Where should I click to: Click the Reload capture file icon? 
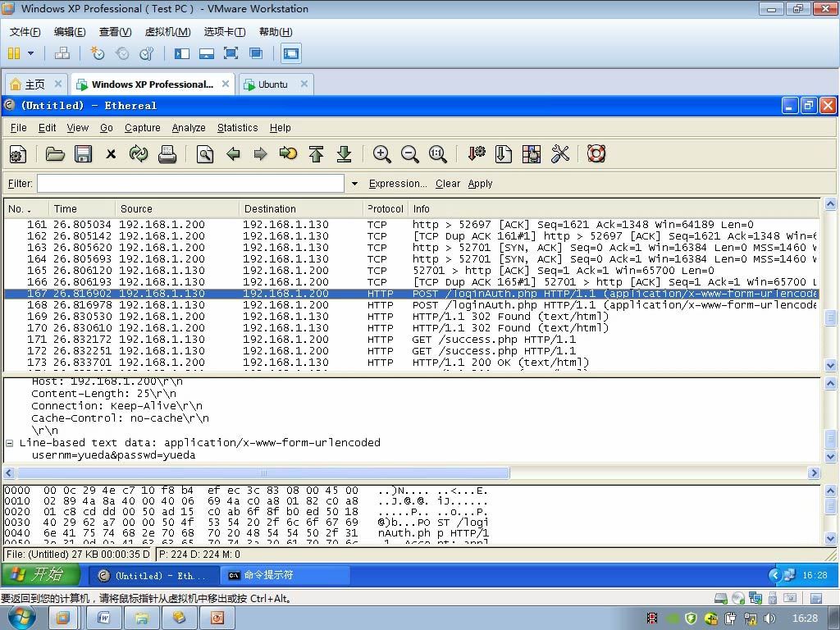click(x=139, y=154)
